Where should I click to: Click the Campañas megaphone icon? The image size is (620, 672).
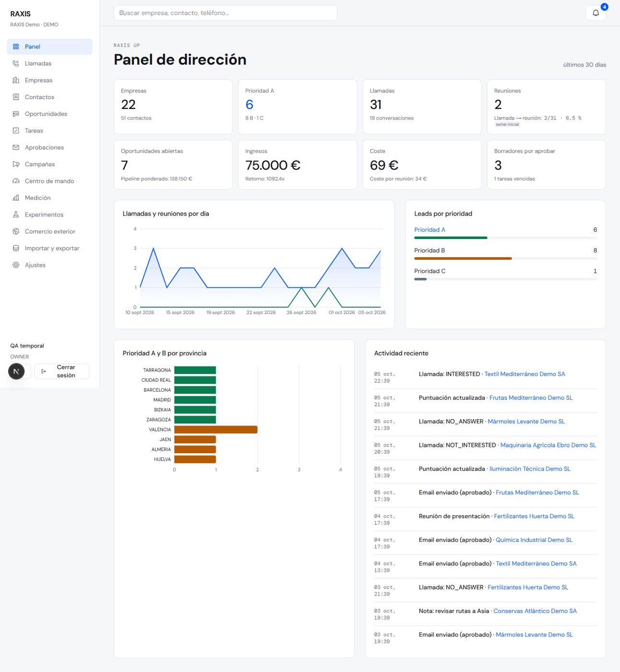click(x=16, y=164)
